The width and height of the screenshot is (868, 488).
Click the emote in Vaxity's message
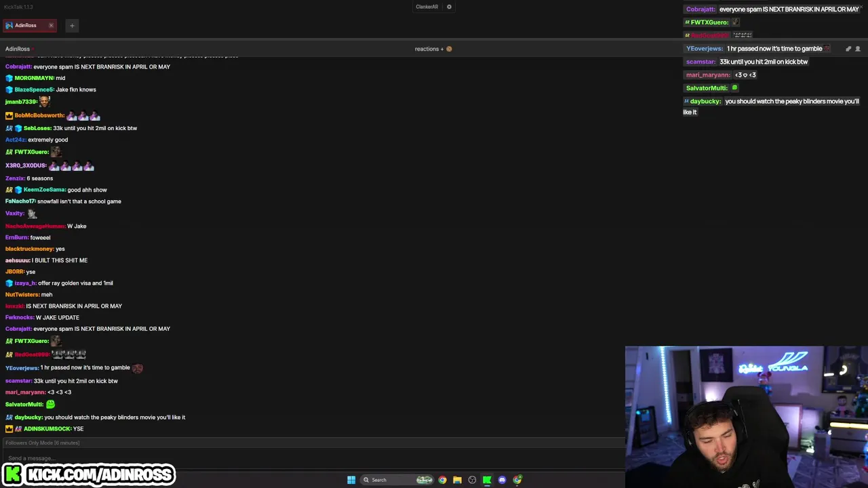tap(31, 213)
